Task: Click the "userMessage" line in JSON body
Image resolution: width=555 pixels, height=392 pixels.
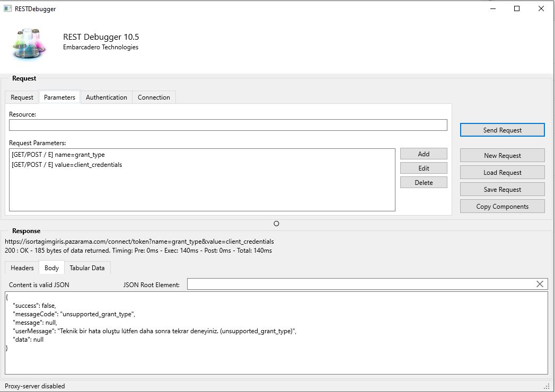Action: pos(154,331)
